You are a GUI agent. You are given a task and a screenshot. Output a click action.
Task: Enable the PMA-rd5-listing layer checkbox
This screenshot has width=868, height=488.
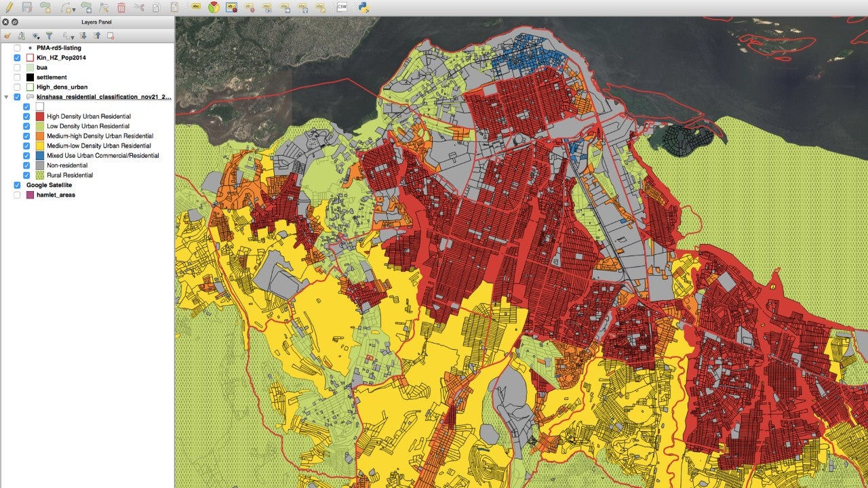coord(17,48)
